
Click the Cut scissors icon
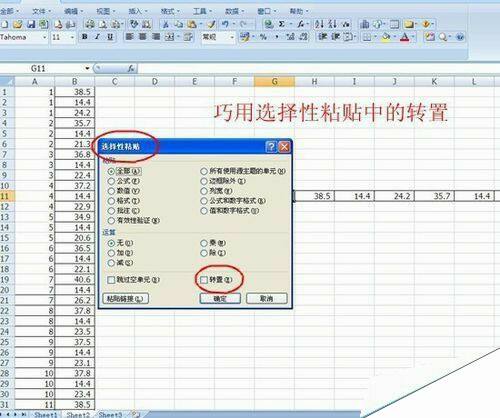coord(165,24)
